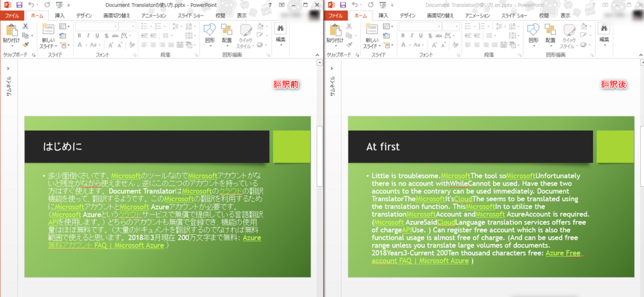Decrease font size in left window ribbon
The width and height of the screenshot is (644, 297).
pos(119,45)
